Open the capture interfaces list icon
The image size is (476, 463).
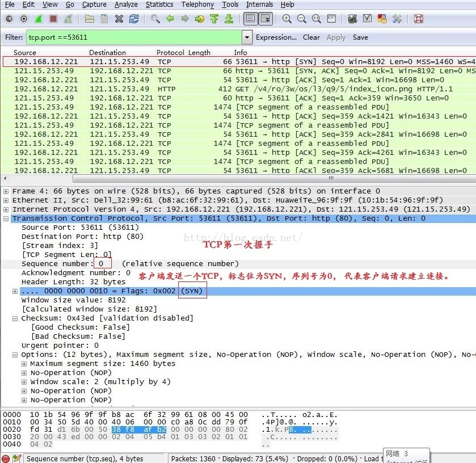pyautogui.click(x=9, y=19)
